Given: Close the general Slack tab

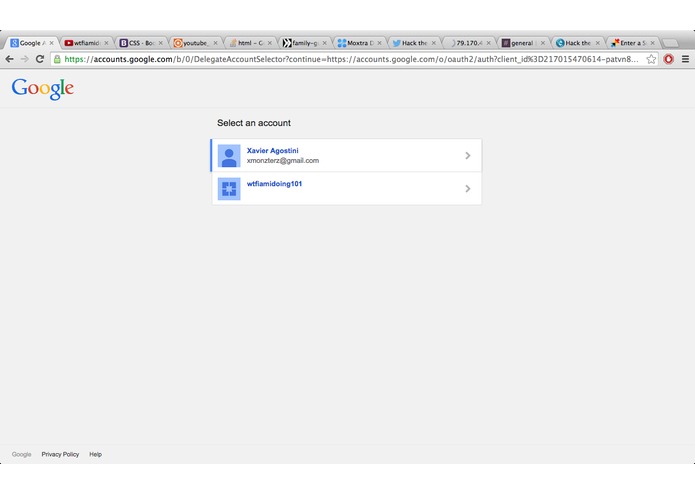Looking at the screenshot, I should pyautogui.click(x=543, y=43).
